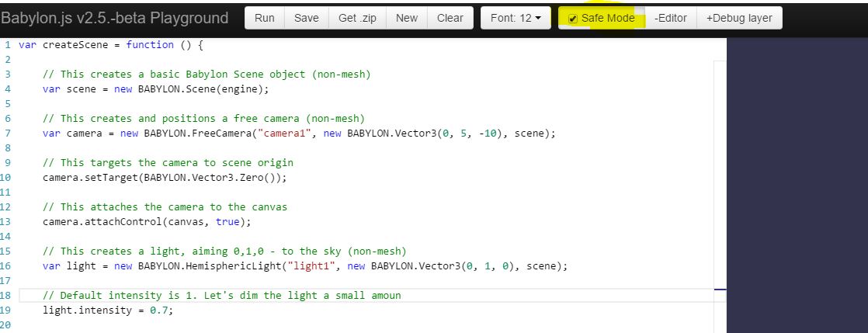Image resolution: width=868 pixels, height=333 pixels.
Task: Clear the editor code
Action: (450, 18)
